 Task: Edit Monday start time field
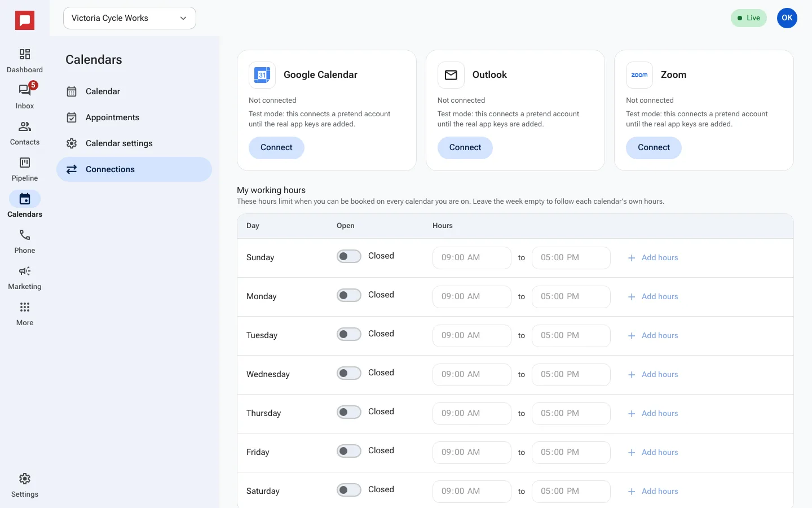[472, 297]
